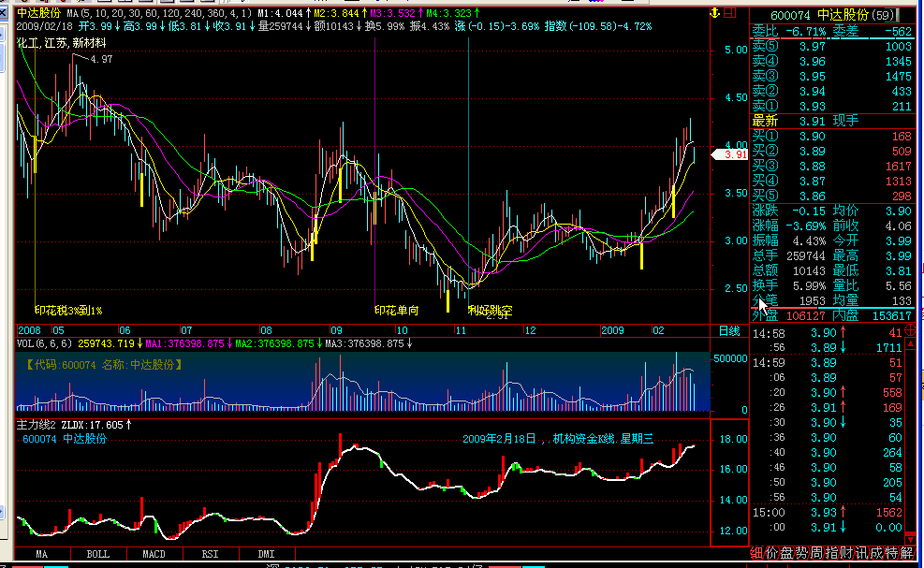
Task: Click the 内盘 153617 value
Action: (891, 316)
